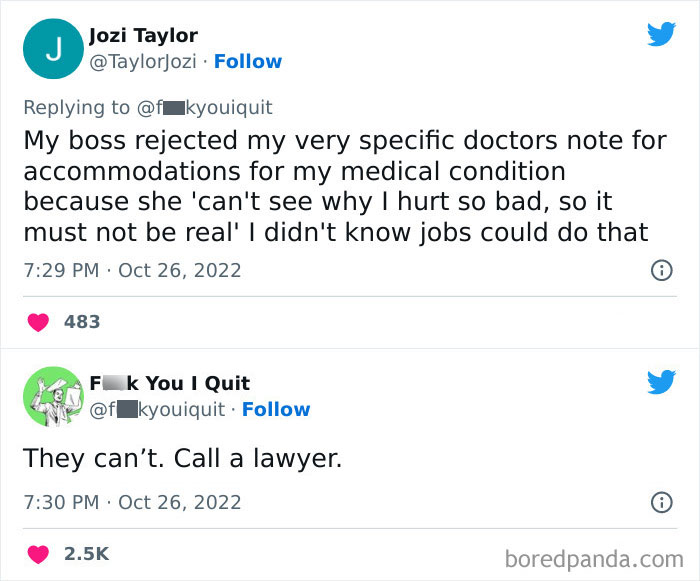Screen dimensions: 700x581
Task: Click the protest avatar of second tweet
Action: click(x=49, y=396)
